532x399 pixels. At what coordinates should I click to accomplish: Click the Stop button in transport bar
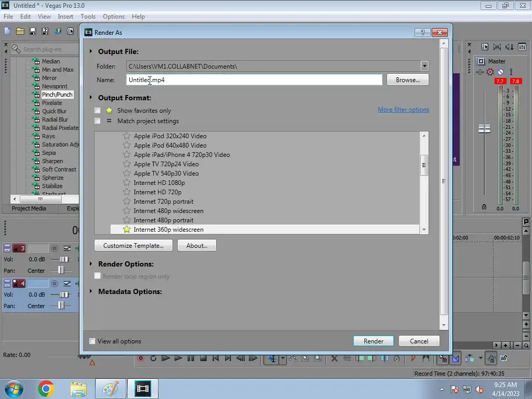coord(203,358)
